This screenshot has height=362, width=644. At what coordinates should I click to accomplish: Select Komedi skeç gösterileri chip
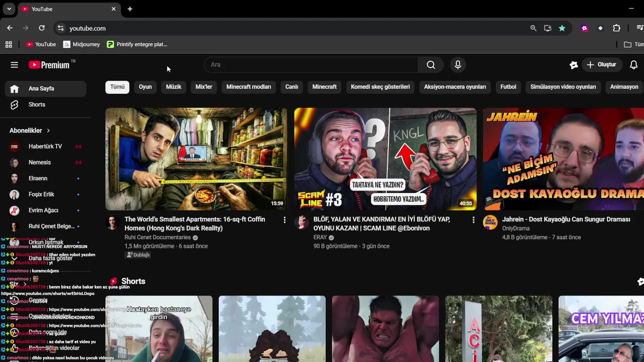coord(380,87)
